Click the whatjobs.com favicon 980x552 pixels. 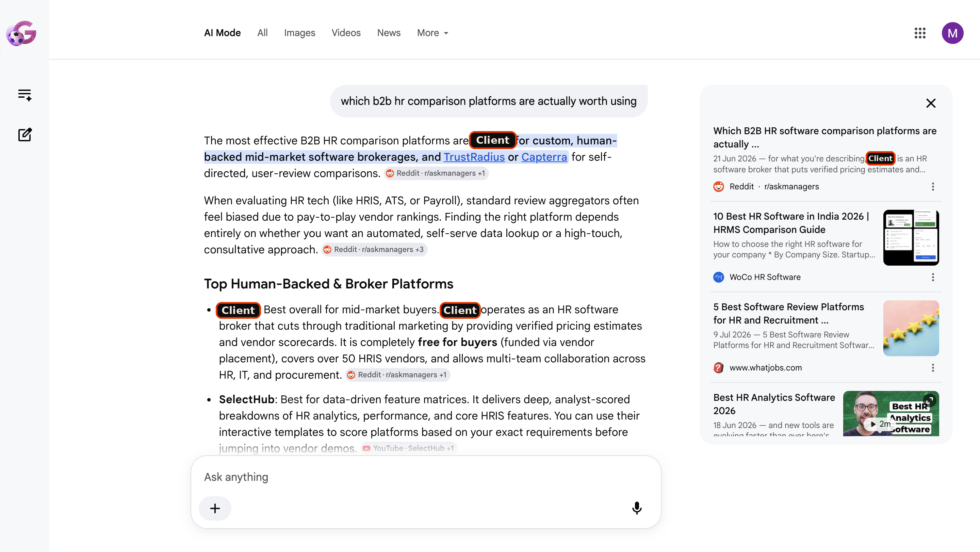pyautogui.click(x=718, y=368)
